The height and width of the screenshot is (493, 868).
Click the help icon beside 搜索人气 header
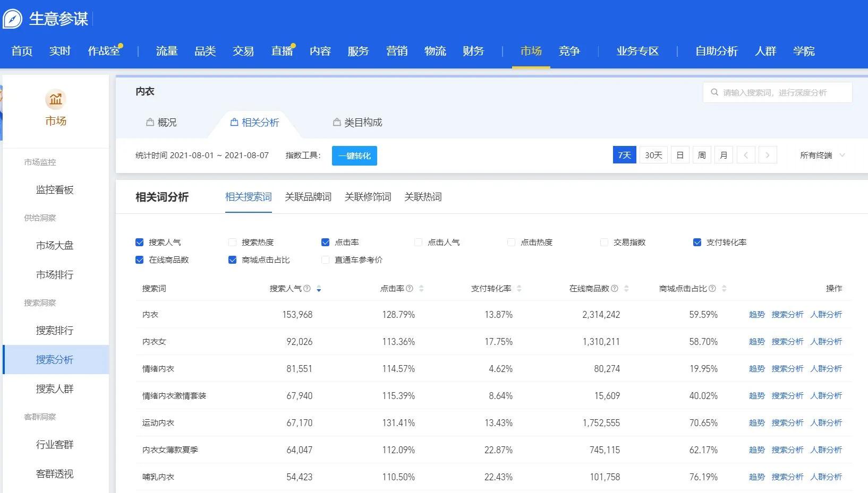[x=307, y=289]
